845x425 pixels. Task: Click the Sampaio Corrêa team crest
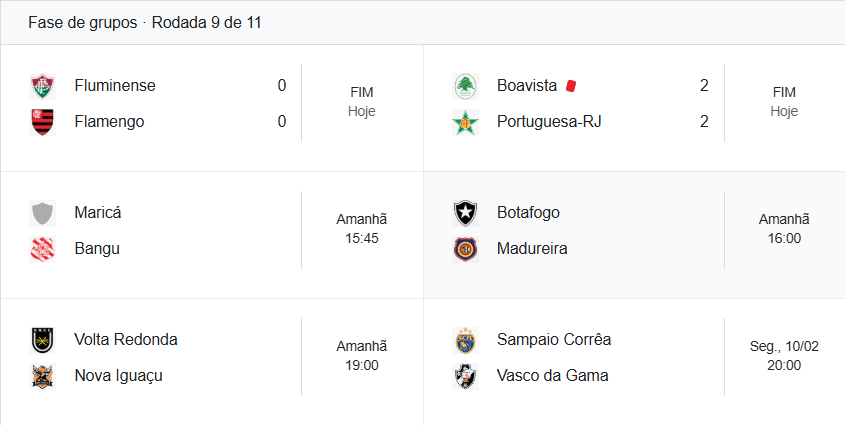coord(465,340)
